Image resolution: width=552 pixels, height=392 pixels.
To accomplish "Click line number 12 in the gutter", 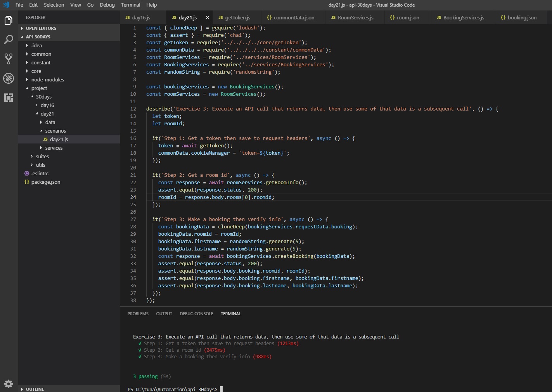I will coord(133,109).
